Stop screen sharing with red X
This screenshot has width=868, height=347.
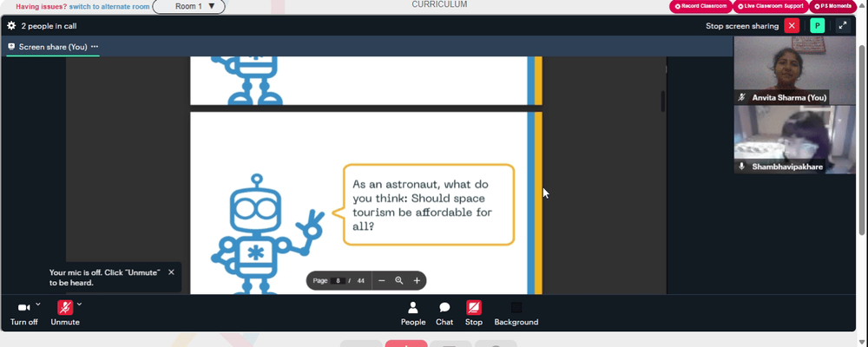pyautogui.click(x=792, y=25)
